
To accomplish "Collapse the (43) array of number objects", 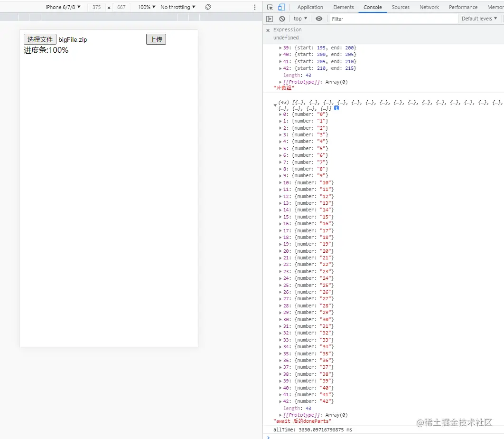I will (x=275, y=105).
